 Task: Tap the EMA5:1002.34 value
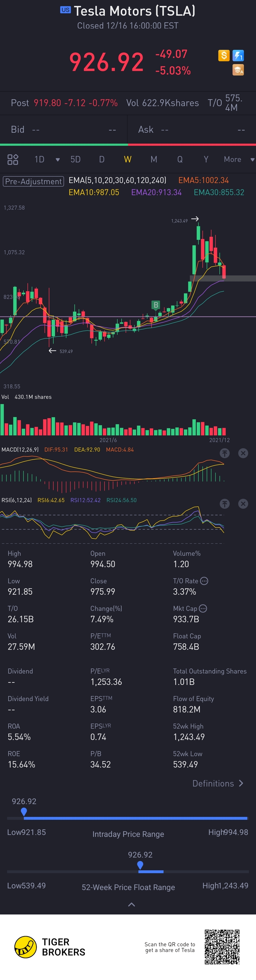[x=204, y=180]
